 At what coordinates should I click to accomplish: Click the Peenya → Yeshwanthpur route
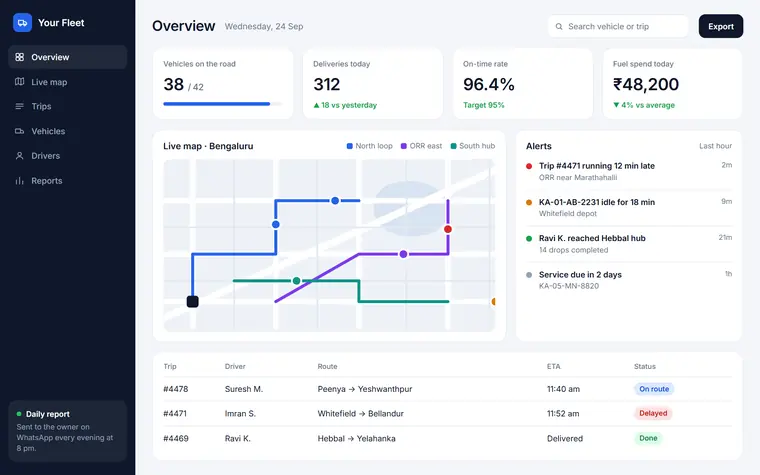(x=365, y=389)
